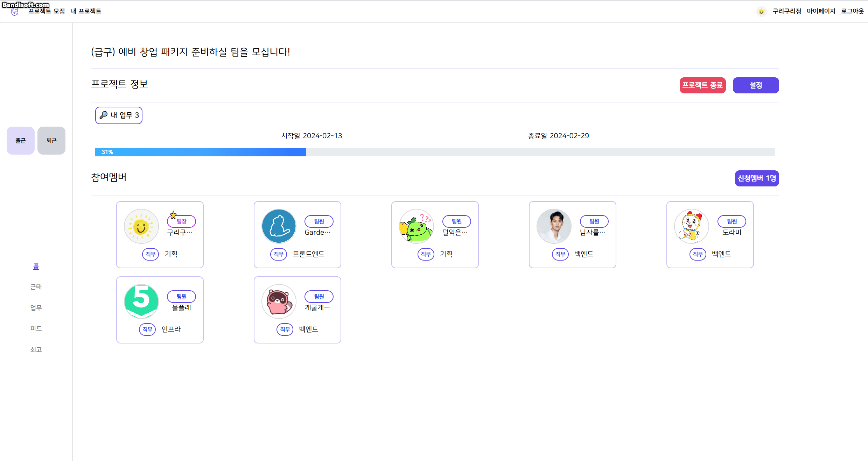Toggle clock-in with the 출근 button
The width and height of the screenshot is (868, 461).
point(20,140)
